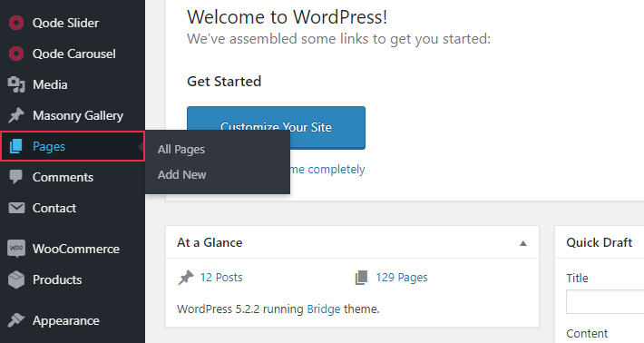Open the 129 Pages link
The height and width of the screenshot is (343, 644).
click(x=402, y=278)
